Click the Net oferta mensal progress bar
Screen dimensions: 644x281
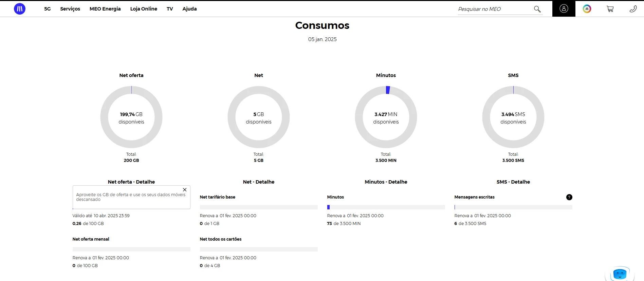(x=131, y=249)
